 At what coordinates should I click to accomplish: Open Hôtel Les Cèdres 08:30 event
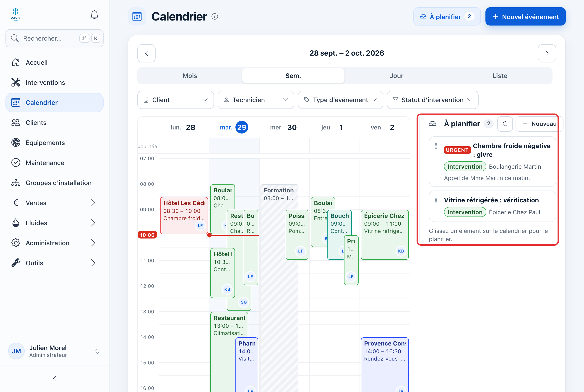coord(184,216)
